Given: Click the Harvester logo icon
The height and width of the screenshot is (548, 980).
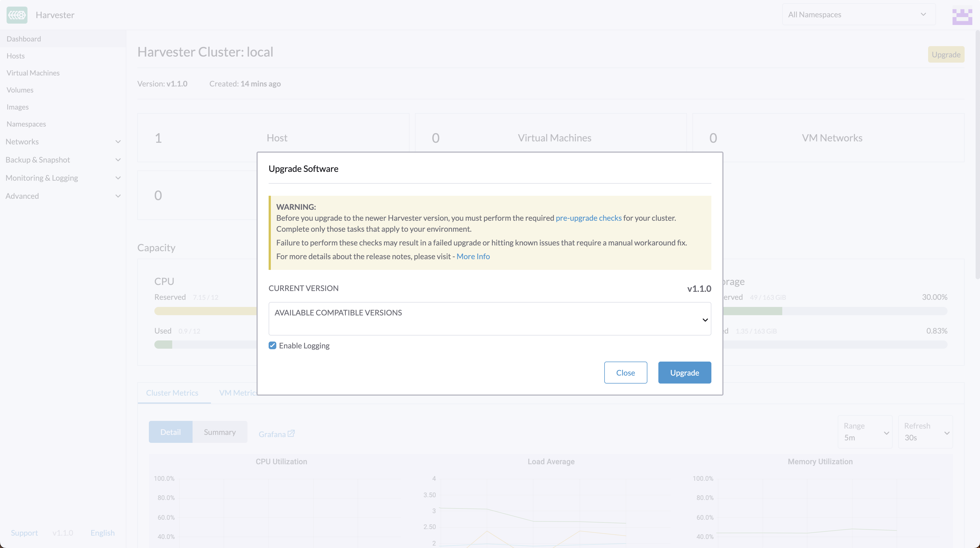Looking at the screenshot, I should pos(16,15).
